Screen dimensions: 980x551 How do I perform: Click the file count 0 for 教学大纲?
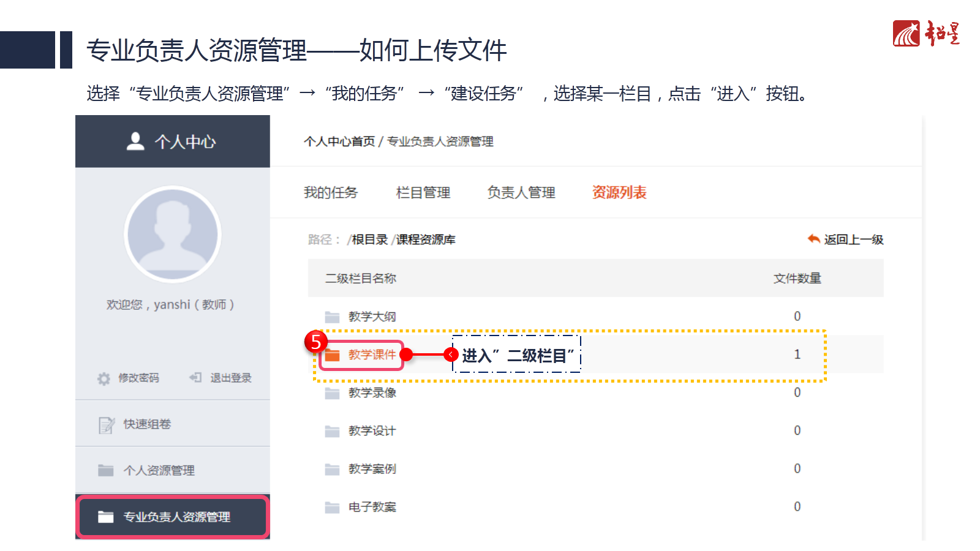797,317
